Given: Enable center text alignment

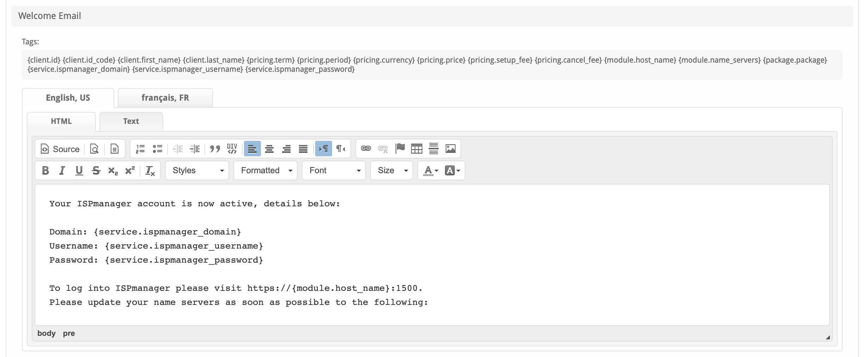Looking at the screenshot, I should click(269, 149).
